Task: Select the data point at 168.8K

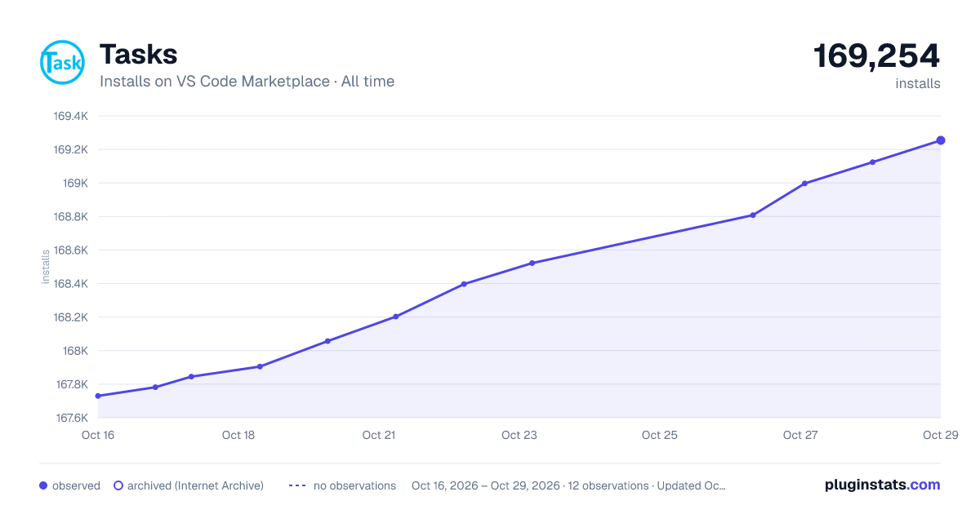Action: click(753, 215)
